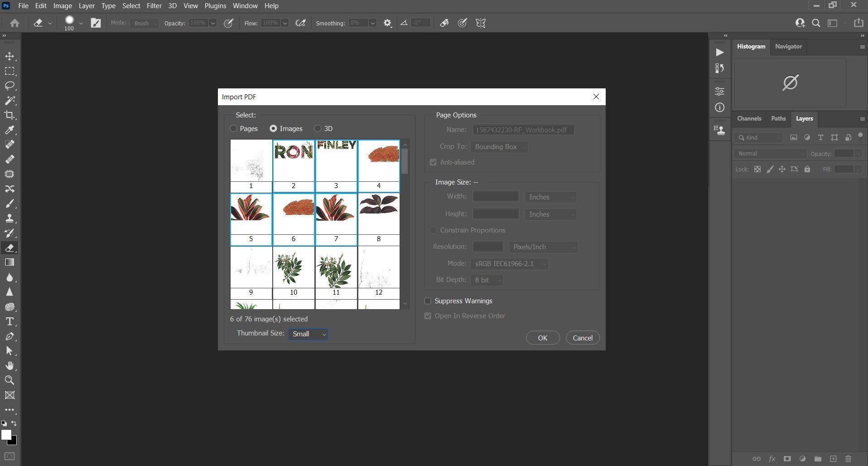
Task: Click the foreground color swatch
Action: 7,434
